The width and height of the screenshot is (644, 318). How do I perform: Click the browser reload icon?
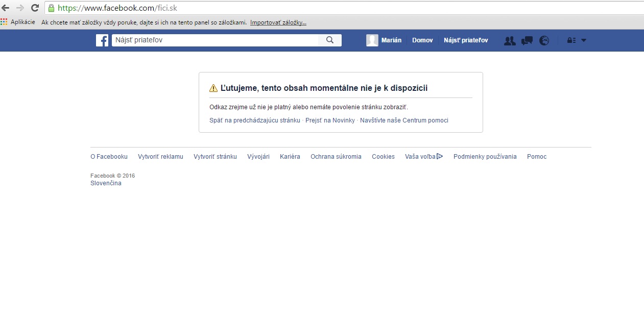[x=35, y=8]
